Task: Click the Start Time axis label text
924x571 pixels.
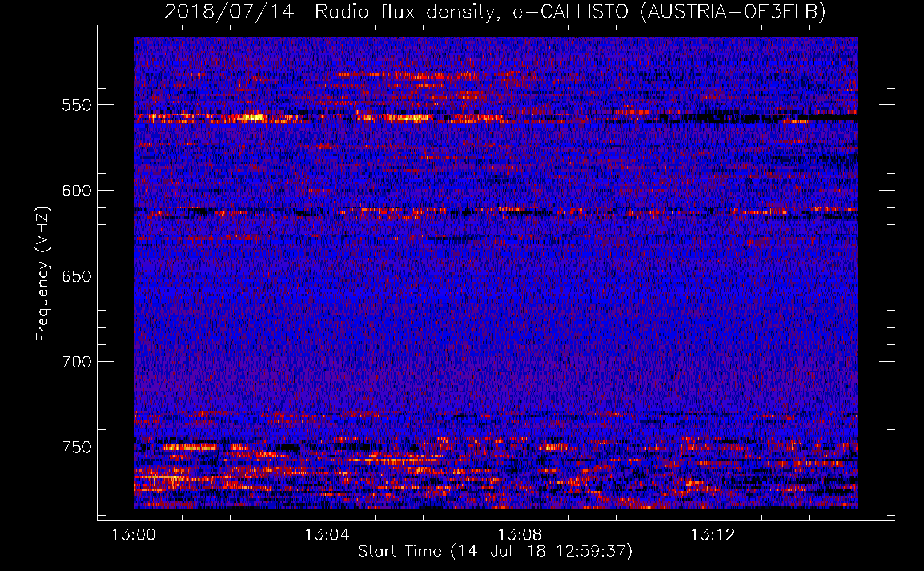Action: point(495,552)
